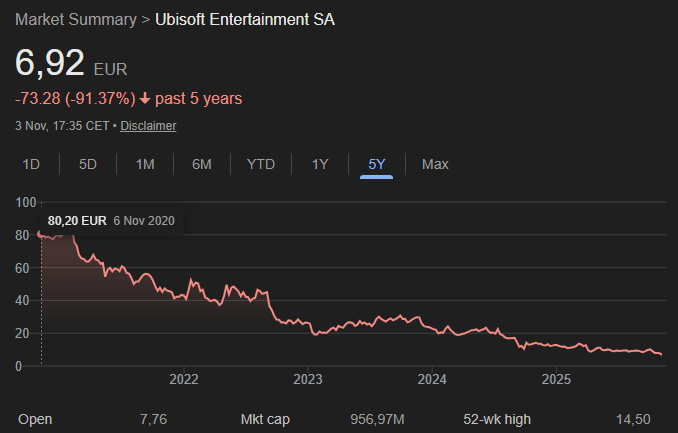Select the 6M time range
The height and width of the screenshot is (433, 678).
[202, 164]
